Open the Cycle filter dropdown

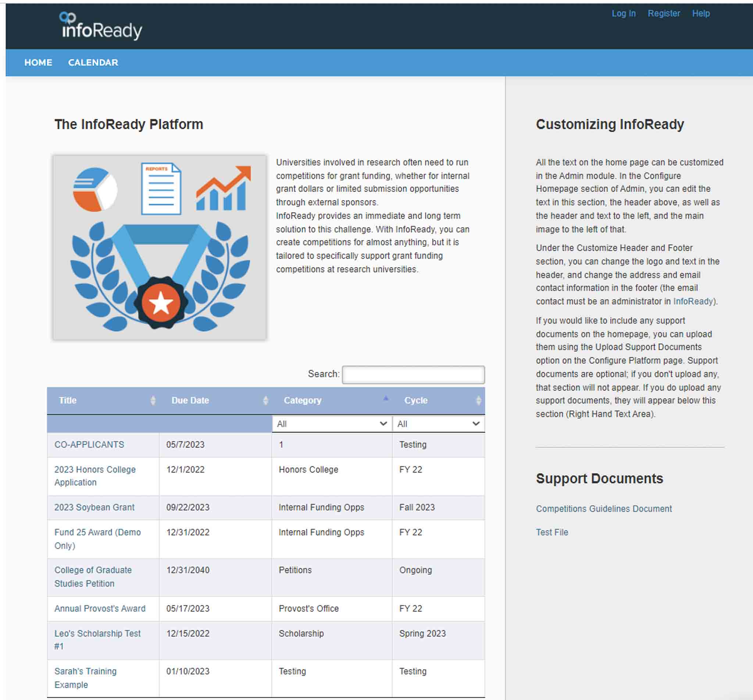coord(438,424)
